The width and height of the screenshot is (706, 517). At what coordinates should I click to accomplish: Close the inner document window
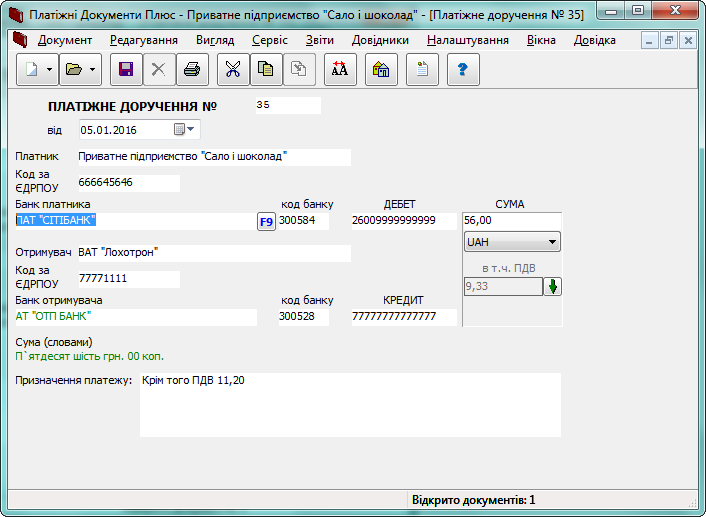(x=688, y=41)
